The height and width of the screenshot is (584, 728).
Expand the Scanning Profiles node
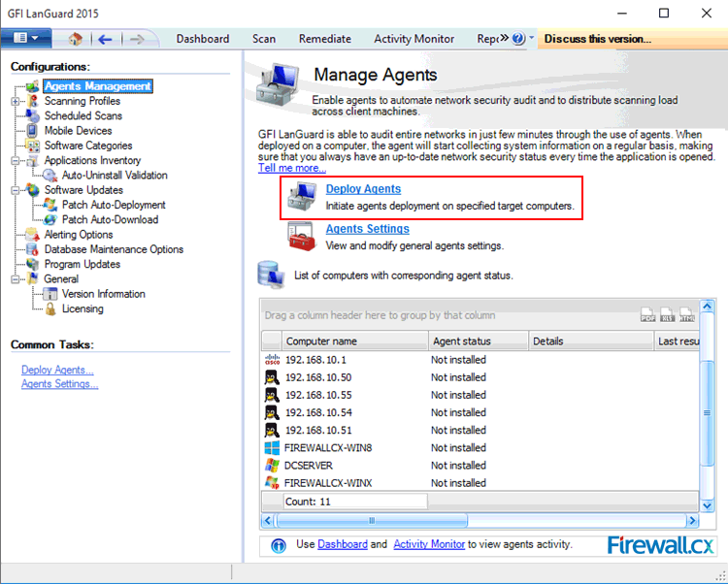click(16, 101)
